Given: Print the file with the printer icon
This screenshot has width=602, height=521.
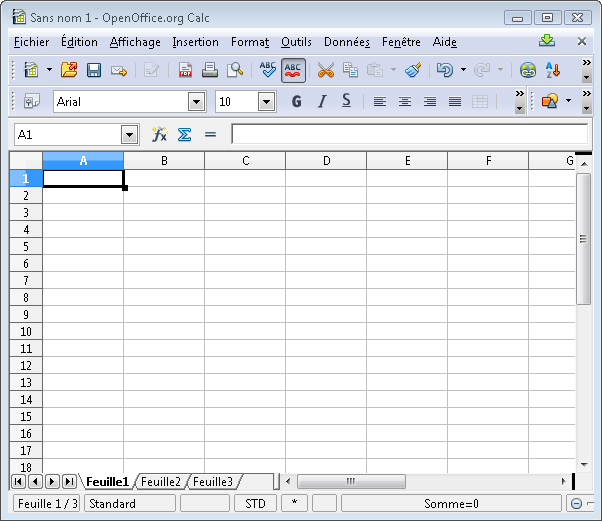Looking at the screenshot, I should [210, 70].
